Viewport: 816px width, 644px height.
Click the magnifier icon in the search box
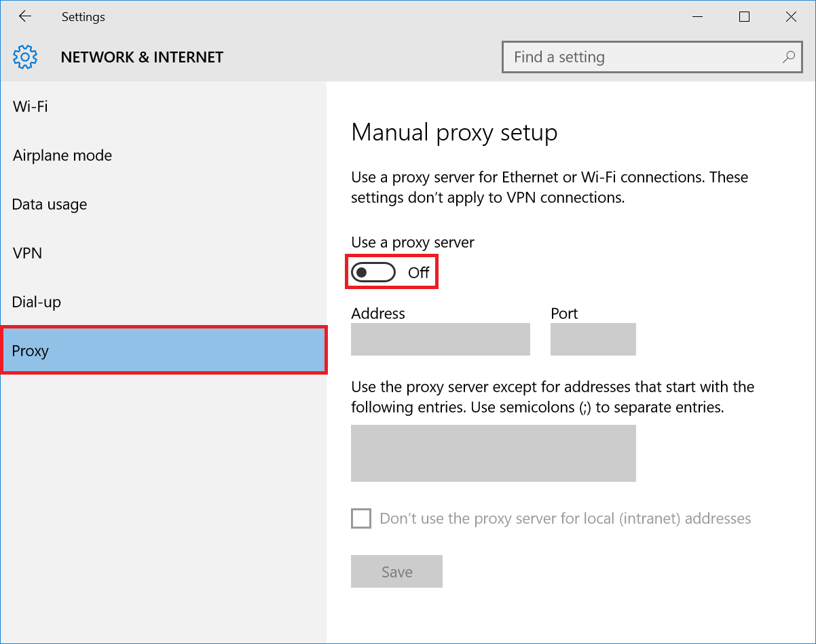click(788, 58)
